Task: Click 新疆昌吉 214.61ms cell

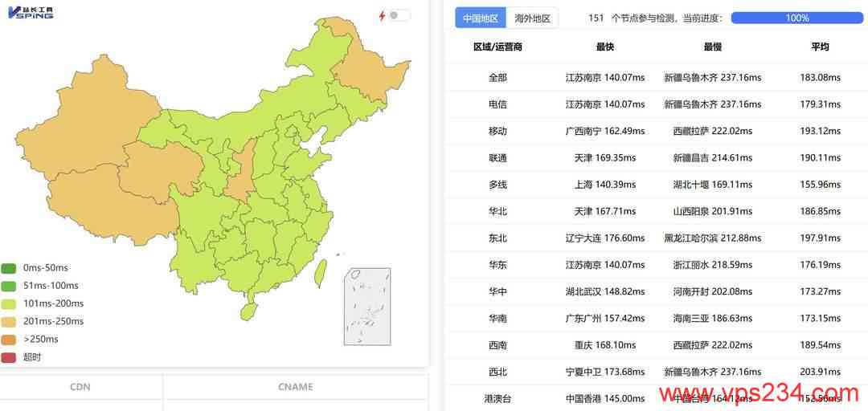Action: (x=712, y=158)
